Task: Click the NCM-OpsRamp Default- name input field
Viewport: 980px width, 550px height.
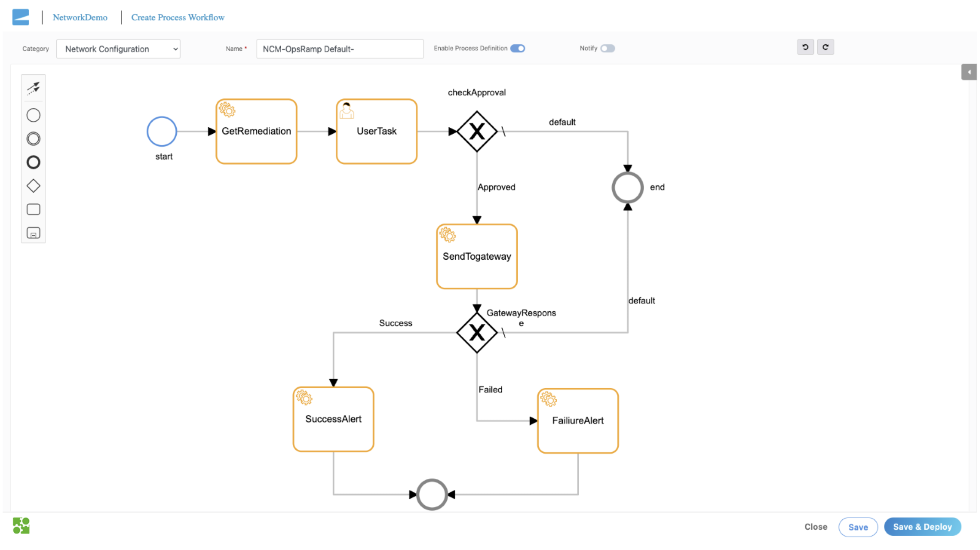Action: (x=339, y=48)
